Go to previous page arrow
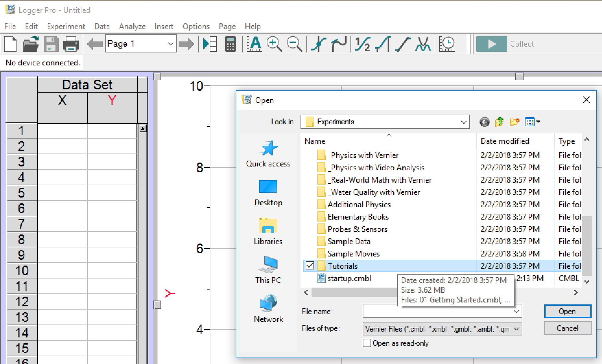 pos(95,44)
